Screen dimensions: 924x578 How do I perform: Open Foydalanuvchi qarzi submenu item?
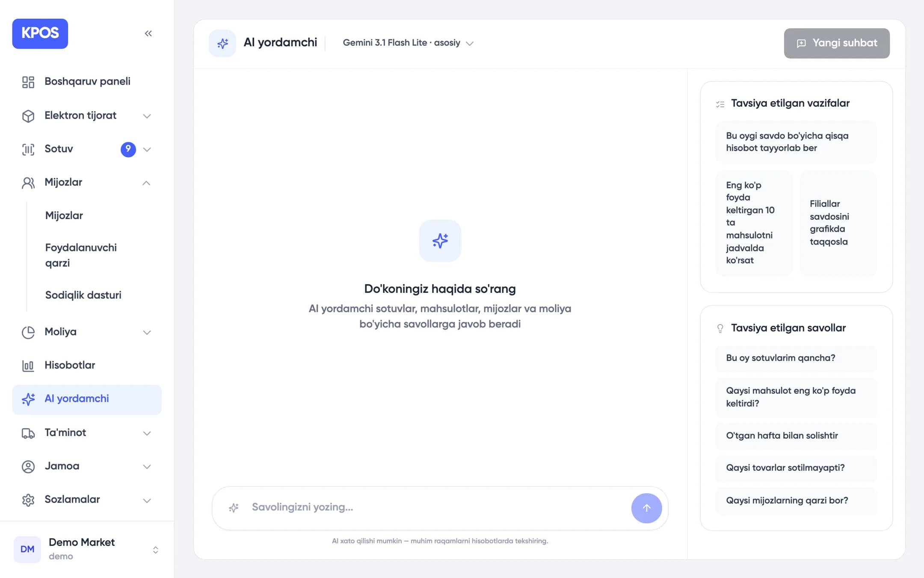[81, 255]
